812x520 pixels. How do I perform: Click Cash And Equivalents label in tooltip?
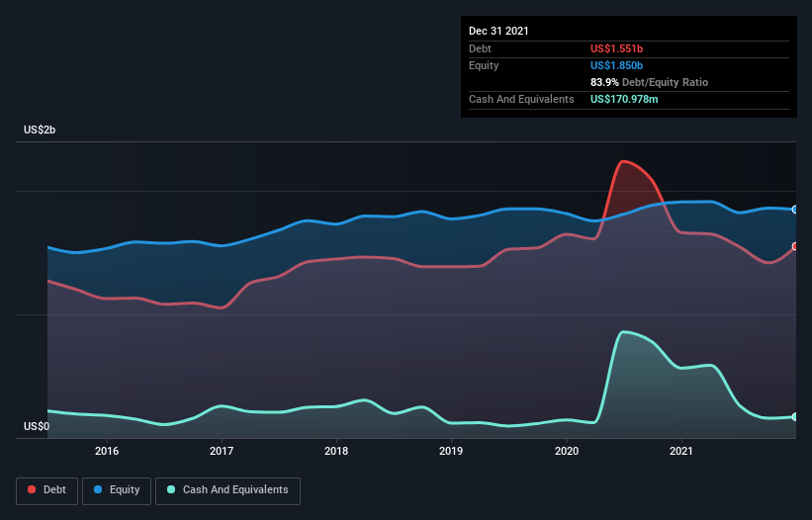coord(521,99)
